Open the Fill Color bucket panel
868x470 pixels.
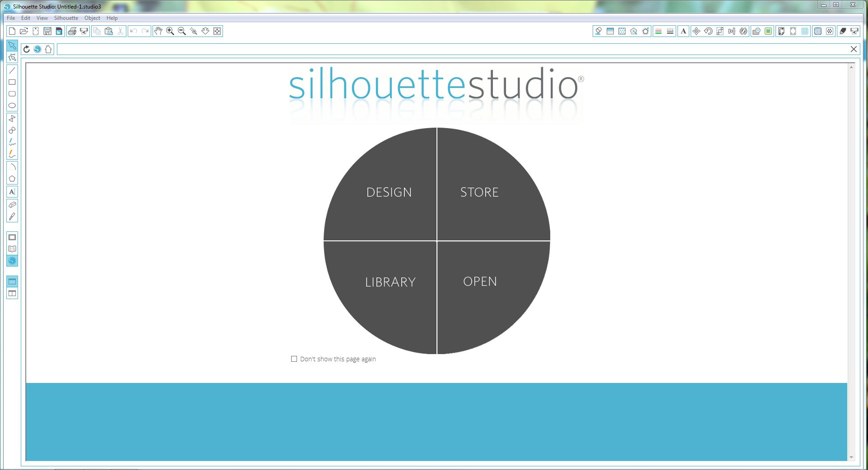(x=598, y=31)
